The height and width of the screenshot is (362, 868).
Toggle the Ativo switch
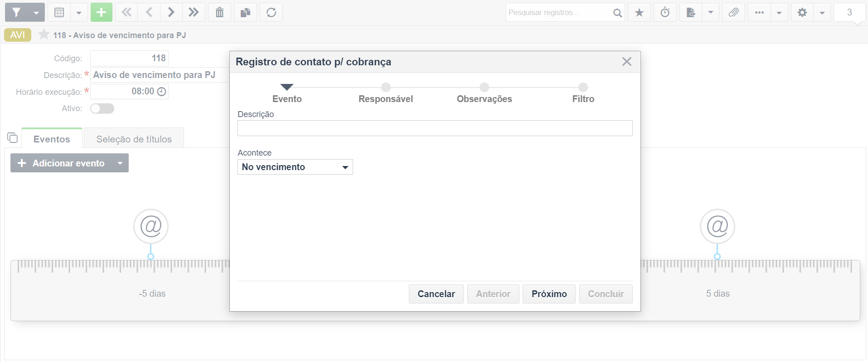tap(102, 108)
